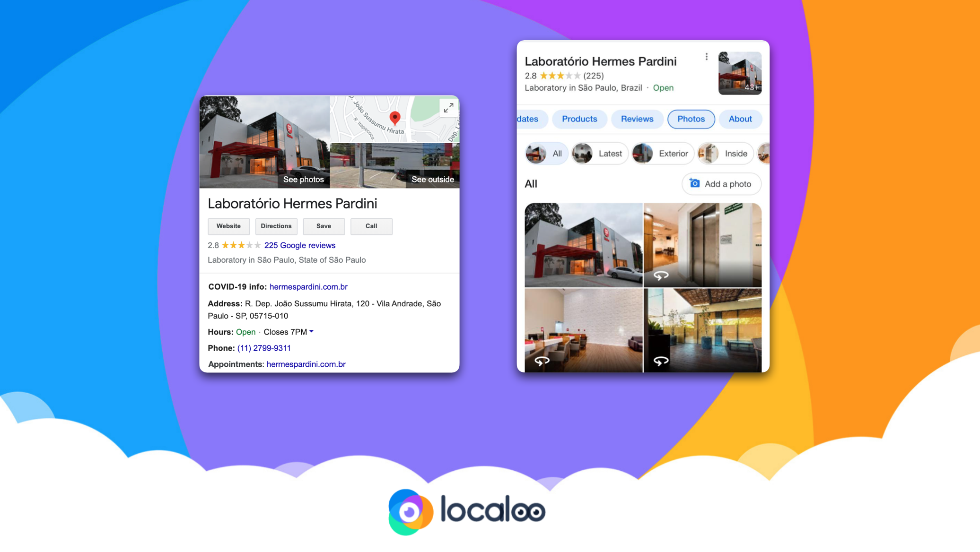The height and width of the screenshot is (552, 980).
Task: Click the 225 Google reviews link
Action: [x=299, y=245]
